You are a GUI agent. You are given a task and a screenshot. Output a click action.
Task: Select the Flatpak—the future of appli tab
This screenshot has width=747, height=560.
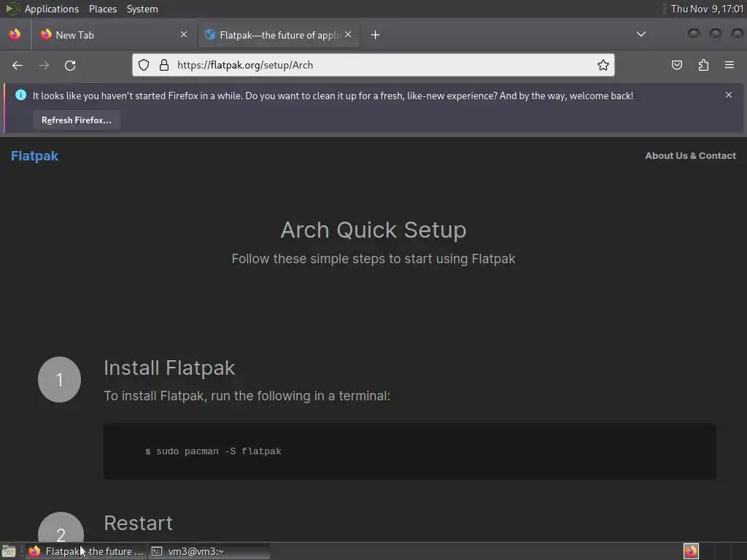(279, 35)
